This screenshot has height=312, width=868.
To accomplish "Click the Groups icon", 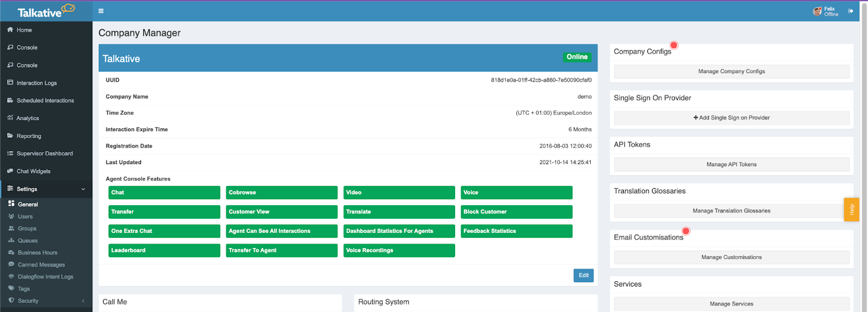I will (11, 228).
